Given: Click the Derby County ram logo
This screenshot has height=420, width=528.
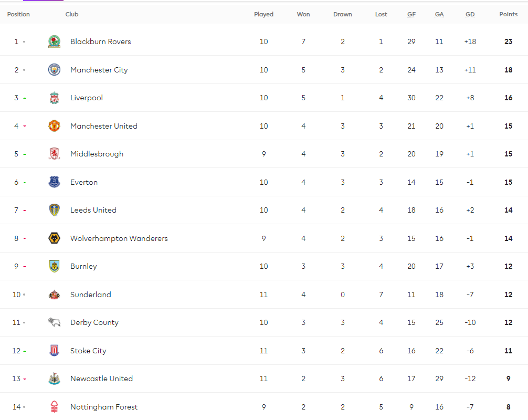Looking at the screenshot, I should click(54, 322).
